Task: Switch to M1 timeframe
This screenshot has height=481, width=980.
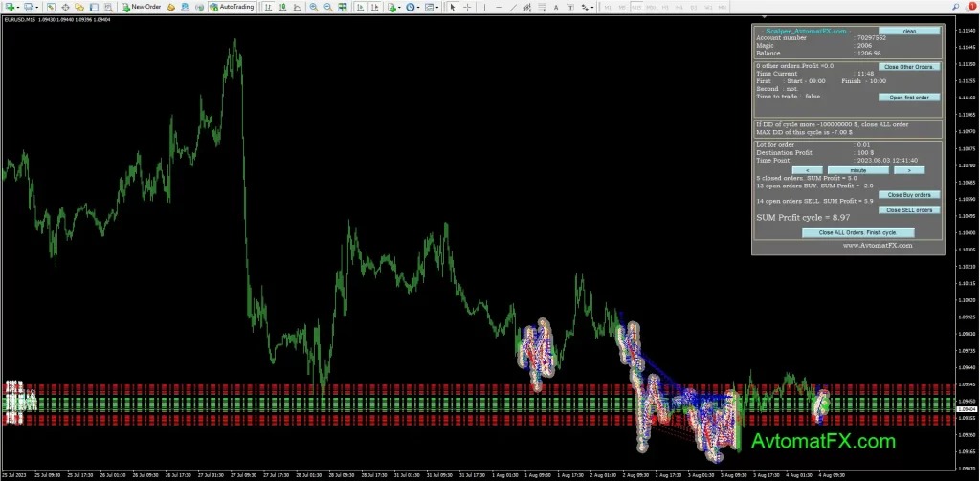Action: pyautogui.click(x=608, y=7)
